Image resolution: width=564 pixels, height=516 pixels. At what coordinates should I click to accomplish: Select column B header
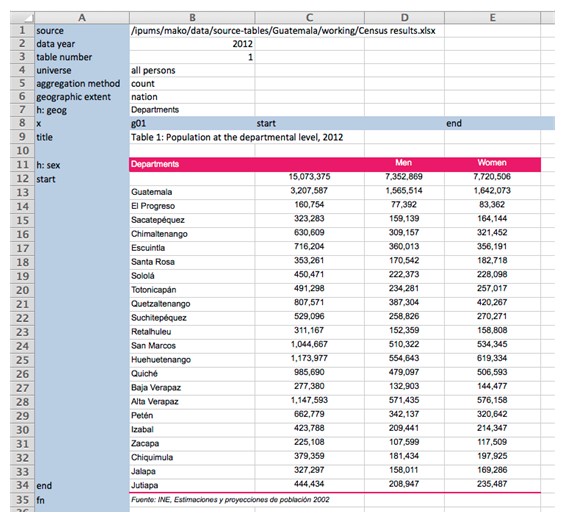coord(192,17)
